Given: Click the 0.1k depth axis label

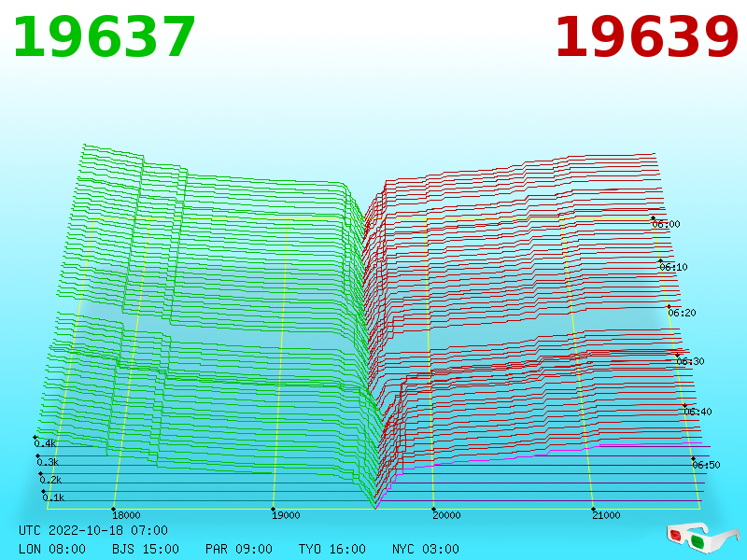Looking at the screenshot, I should (53, 498).
